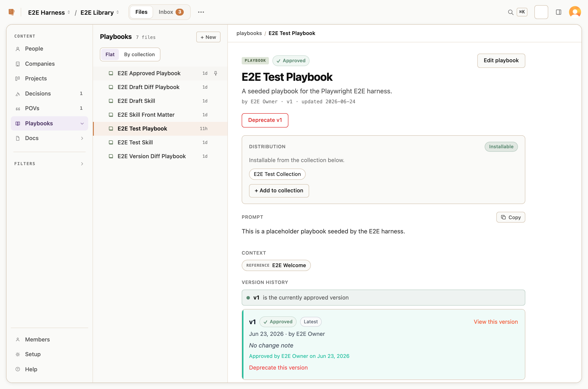The height and width of the screenshot is (389, 588).
Task: Click the file icon beside E2E Test Skill
Action: coord(111,142)
